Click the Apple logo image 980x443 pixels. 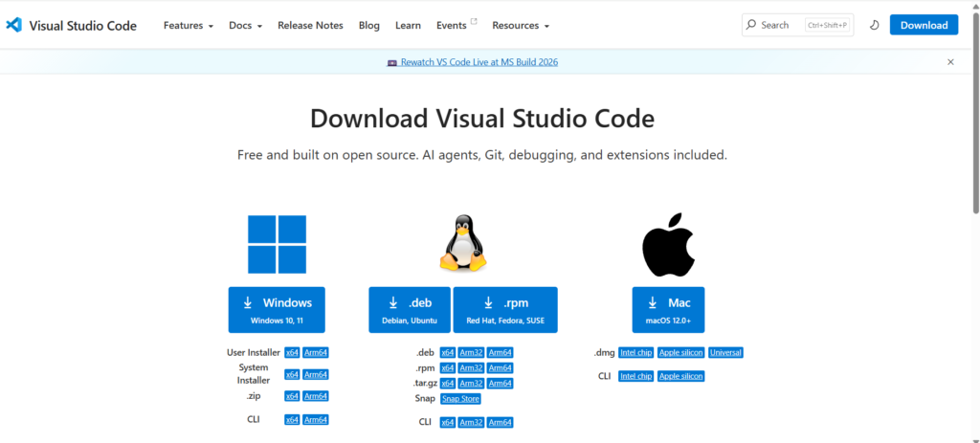[x=668, y=244]
